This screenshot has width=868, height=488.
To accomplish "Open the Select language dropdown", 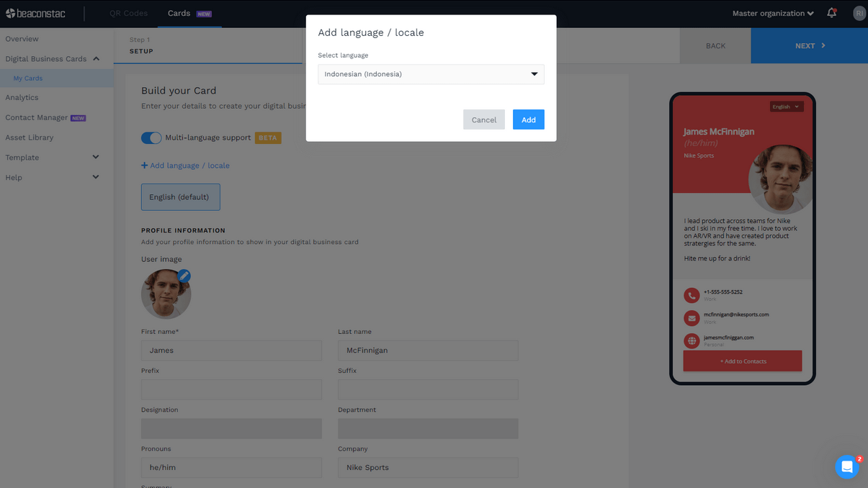I will (x=431, y=74).
